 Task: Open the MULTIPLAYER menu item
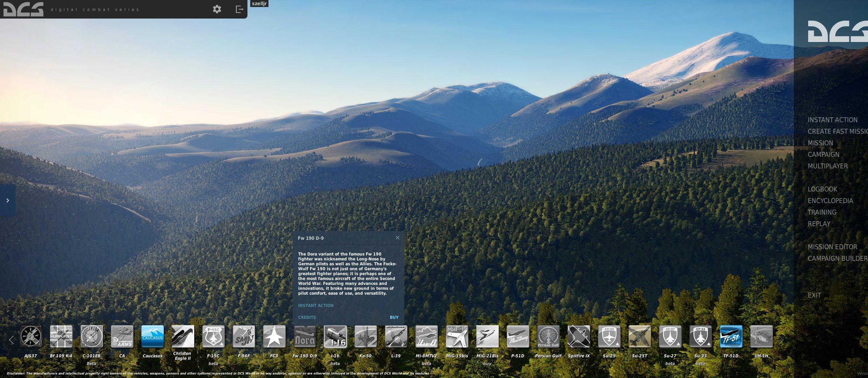828,166
